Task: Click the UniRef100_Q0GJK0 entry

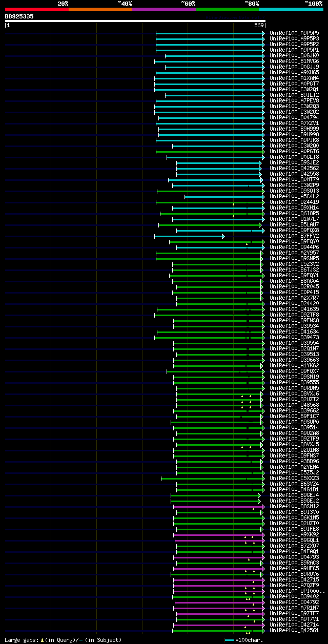Action: coord(294,55)
